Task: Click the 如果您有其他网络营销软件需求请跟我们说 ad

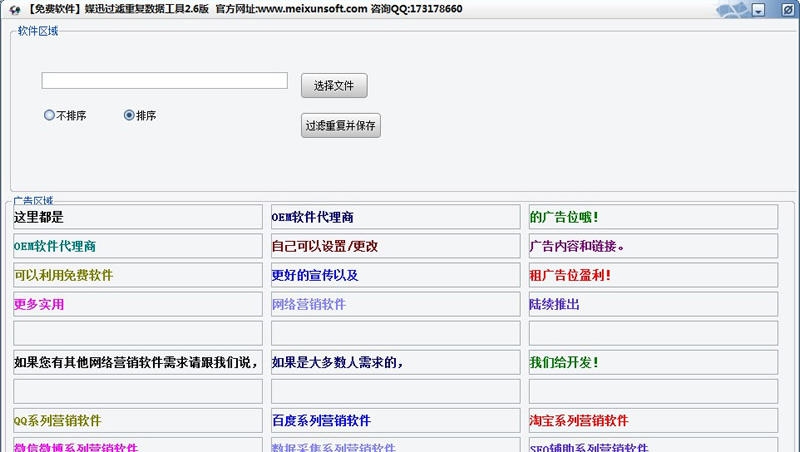Action: tap(138, 363)
